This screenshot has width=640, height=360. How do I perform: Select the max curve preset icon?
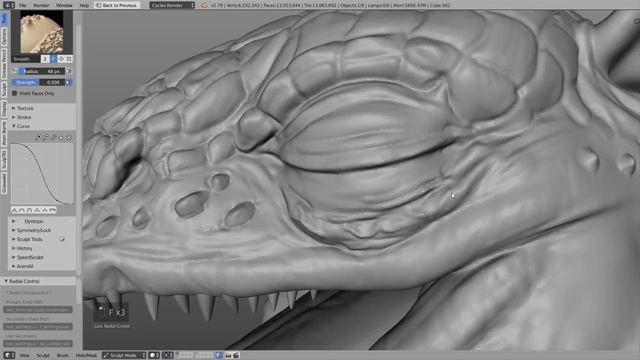53,211
